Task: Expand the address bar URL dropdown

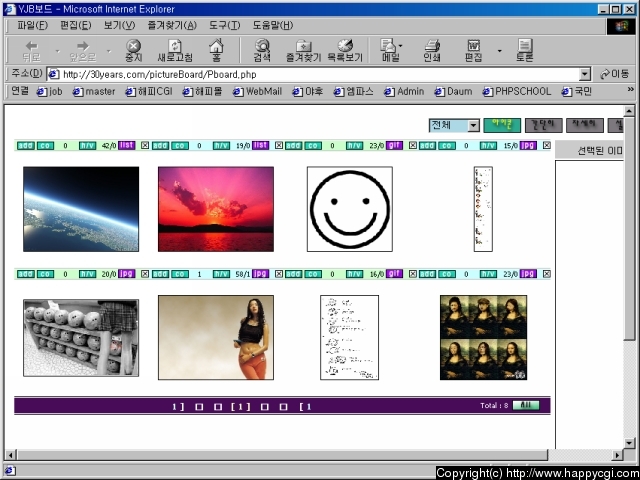Action: click(x=585, y=74)
